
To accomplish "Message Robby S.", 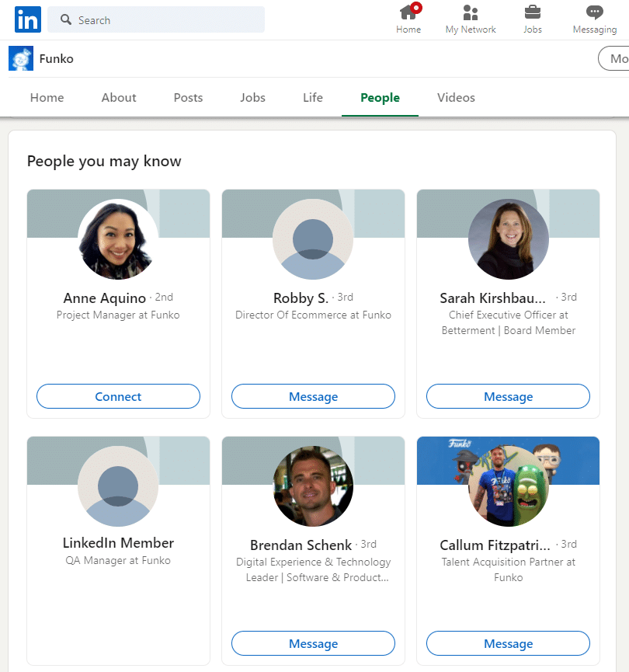I will click(313, 396).
